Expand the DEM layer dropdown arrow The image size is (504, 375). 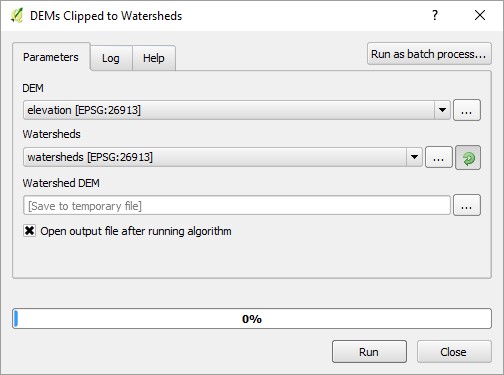click(x=442, y=110)
